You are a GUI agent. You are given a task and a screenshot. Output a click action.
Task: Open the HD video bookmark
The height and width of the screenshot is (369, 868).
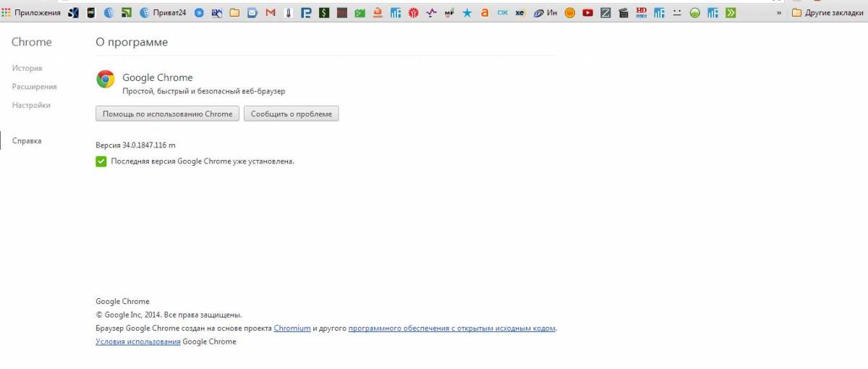point(641,12)
